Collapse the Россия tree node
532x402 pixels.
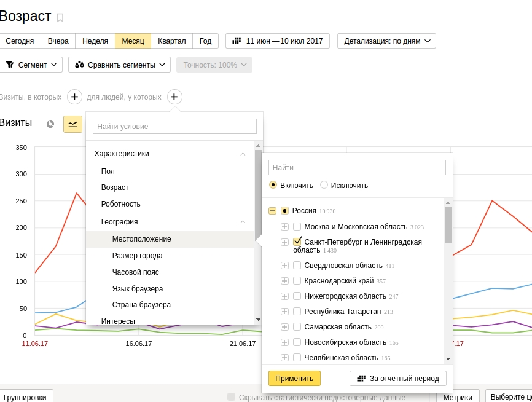pos(272,211)
